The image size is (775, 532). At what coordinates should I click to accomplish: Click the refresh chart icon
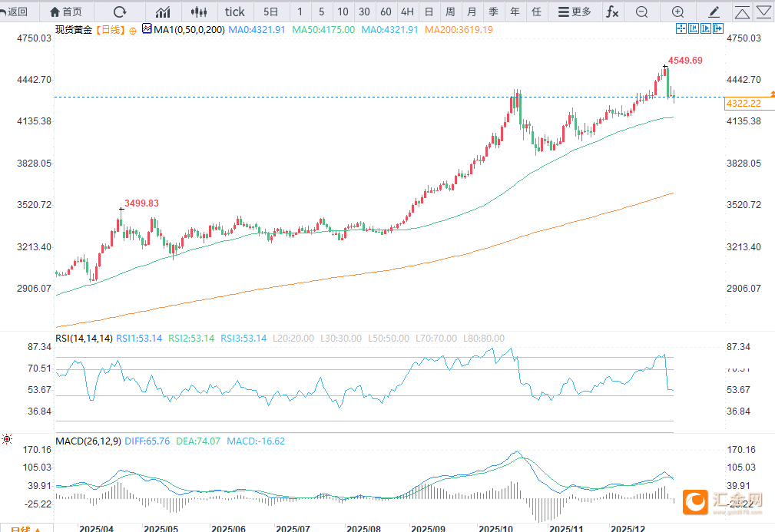(120, 12)
